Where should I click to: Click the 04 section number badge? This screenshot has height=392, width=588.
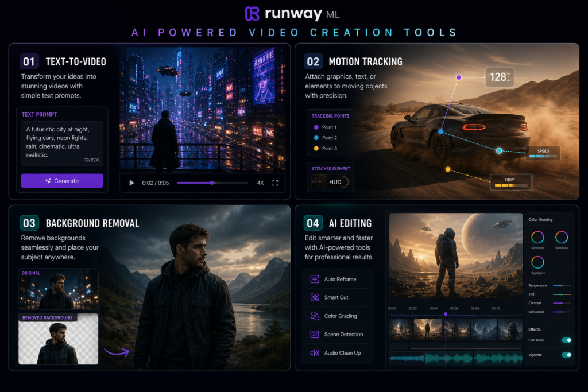(x=313, y=223)
